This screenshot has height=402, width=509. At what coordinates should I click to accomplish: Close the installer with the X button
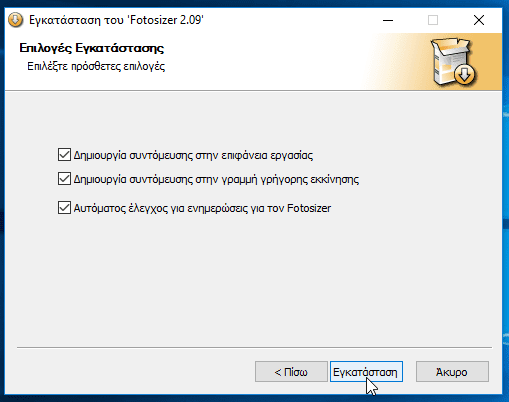[479, 20]
